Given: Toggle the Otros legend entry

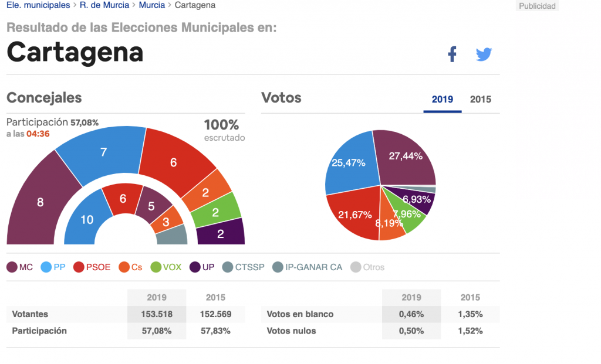Looking at the screenshot, I should (367, 267).
